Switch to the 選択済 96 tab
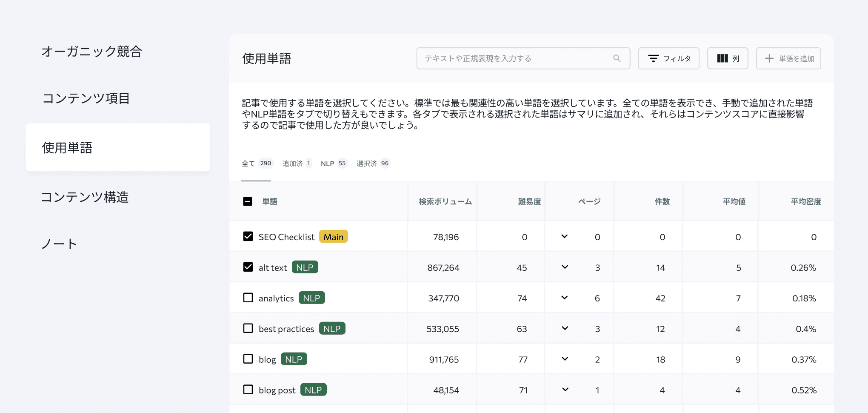The image size is (868, 413). click(373, 163)
